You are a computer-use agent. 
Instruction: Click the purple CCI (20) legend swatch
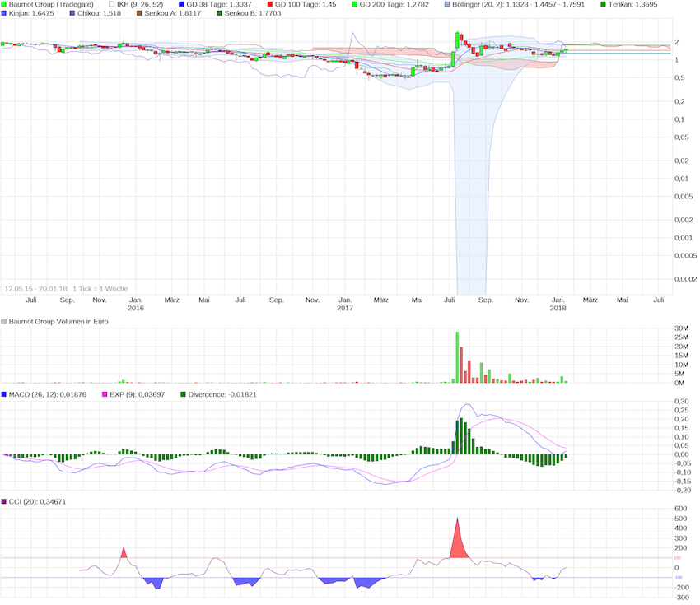point(3,502)
